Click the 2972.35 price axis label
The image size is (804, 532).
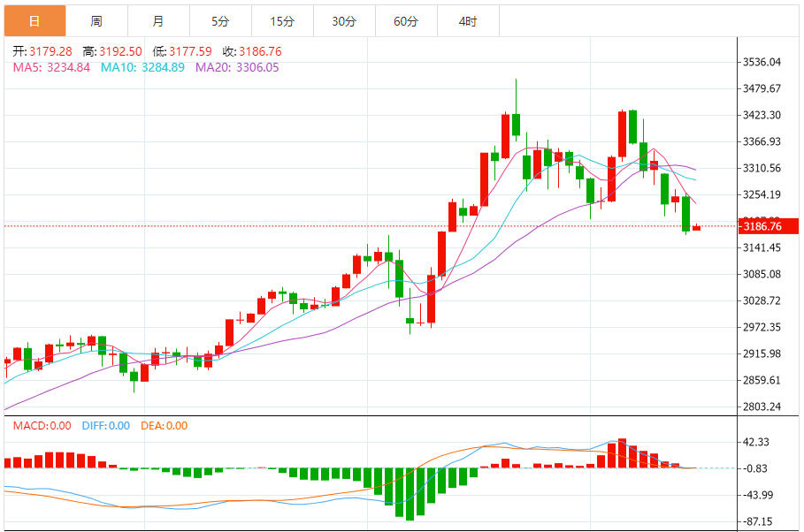pos(762,327)
